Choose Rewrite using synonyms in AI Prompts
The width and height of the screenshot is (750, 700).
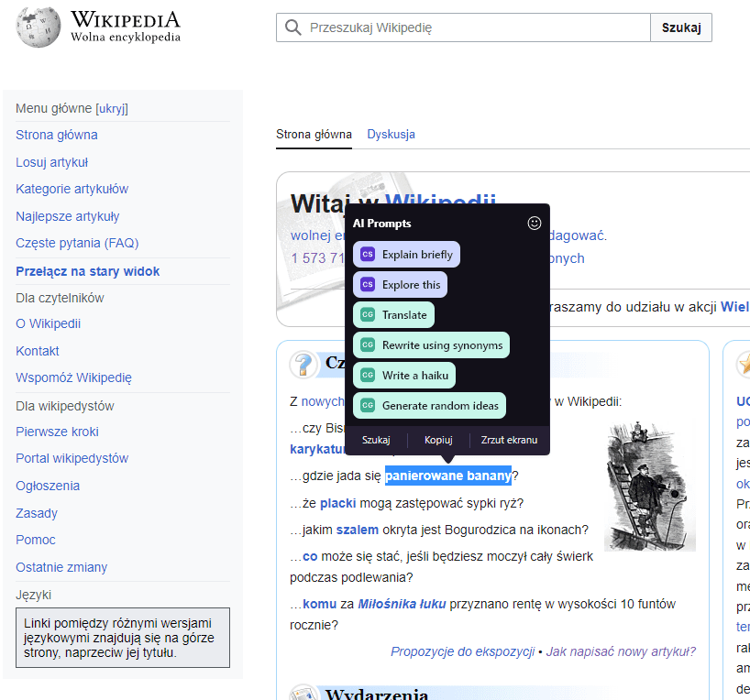pos(431,345)
